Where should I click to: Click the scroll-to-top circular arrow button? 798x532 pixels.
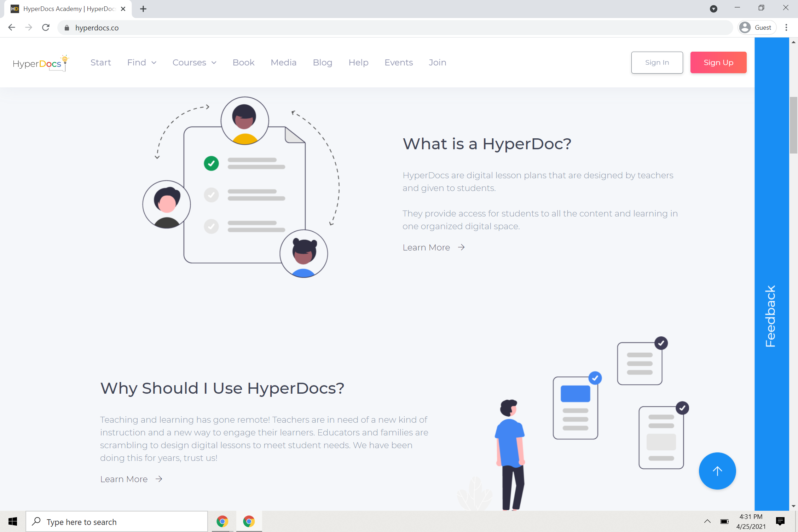717,471
